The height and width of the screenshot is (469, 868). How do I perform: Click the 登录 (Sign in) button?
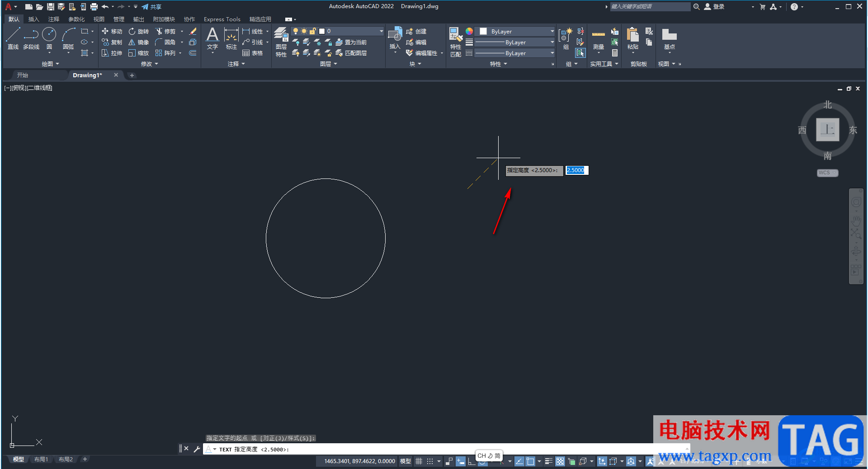click(x=714, y=7)
